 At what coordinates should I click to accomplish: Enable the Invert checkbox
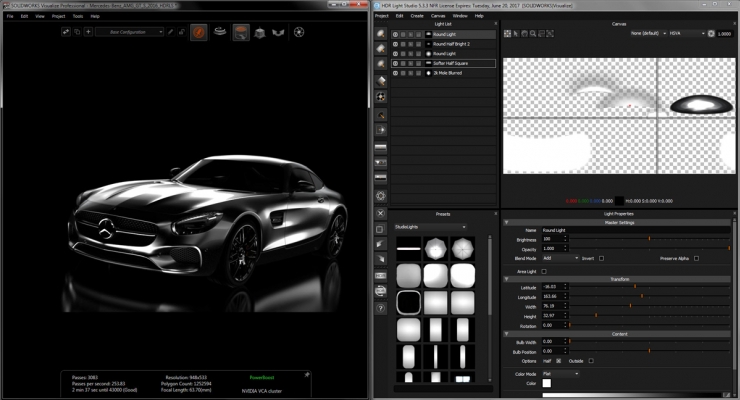601,258
